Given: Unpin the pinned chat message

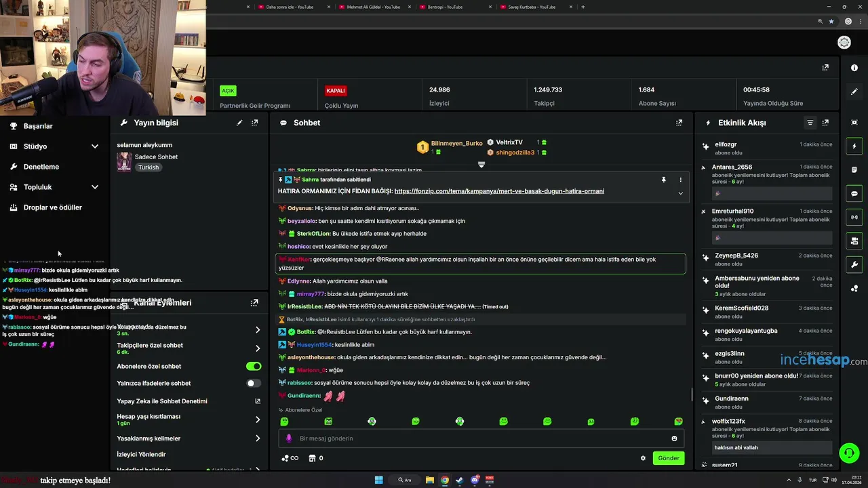Looking at the screenshot, I should coord(664,180).
